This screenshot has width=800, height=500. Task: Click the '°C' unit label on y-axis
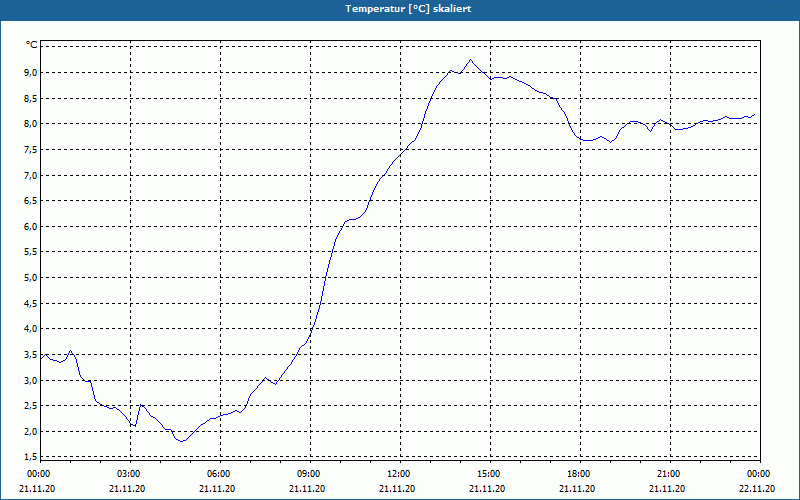click(x=32, y=45)
